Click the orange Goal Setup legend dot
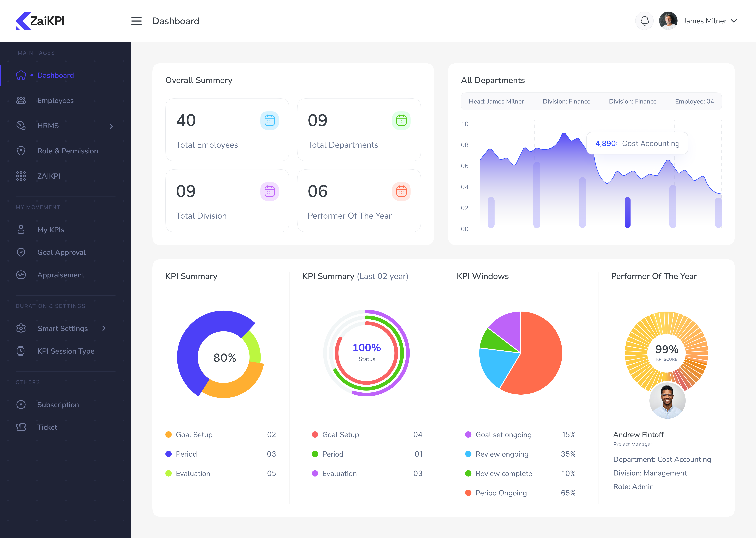The height and width of the screenshot is (538, 756). pyautogui.click(x=169, y=435)
